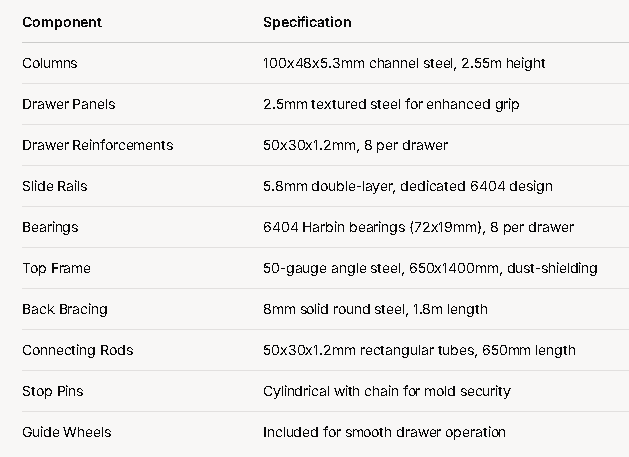The height and width of the screenshot is (457, 629).
Task: Select the Drawer Panels cell
Action: (69, 104)
